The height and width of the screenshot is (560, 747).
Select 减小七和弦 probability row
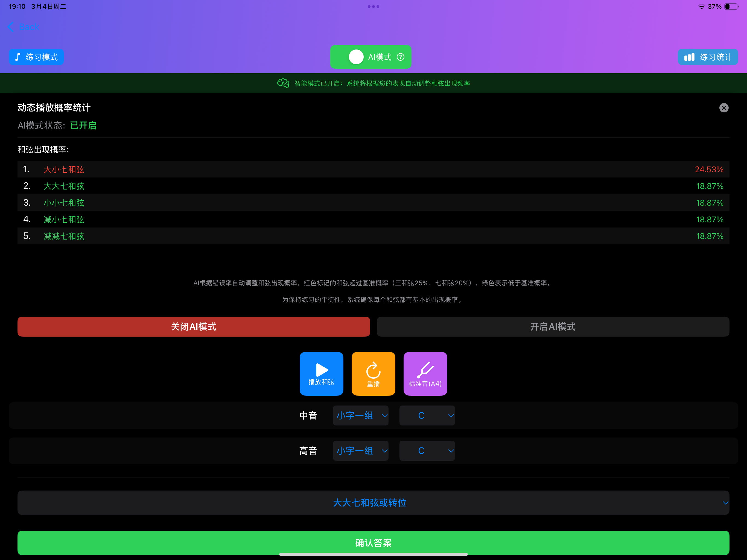pyautogui.click(x=373, y=219)
